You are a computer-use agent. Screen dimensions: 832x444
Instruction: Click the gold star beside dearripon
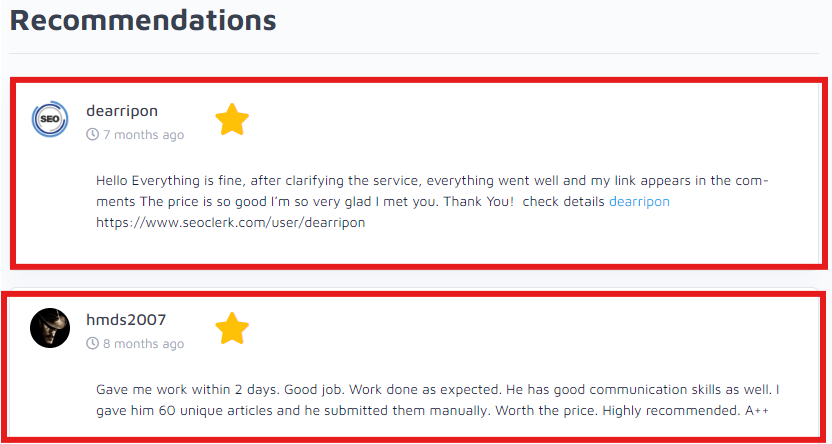pyautogui.click(x=232, y=120)
